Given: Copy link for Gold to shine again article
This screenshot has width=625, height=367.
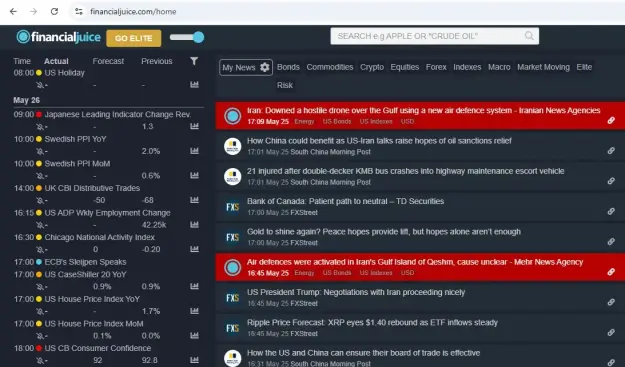Looking at the screenshot, I should click(611, 241).
